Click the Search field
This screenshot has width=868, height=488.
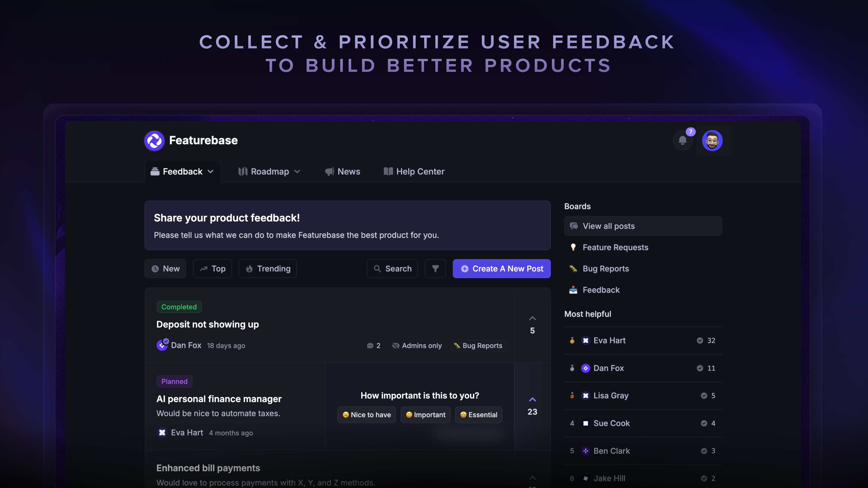click(392, 268)
